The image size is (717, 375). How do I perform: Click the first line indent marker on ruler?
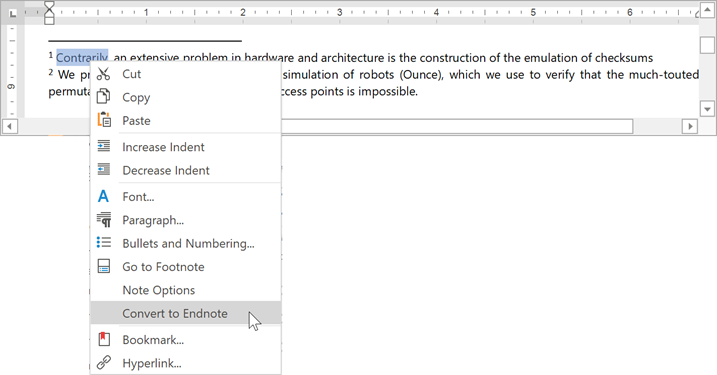[x=49, y=5]
